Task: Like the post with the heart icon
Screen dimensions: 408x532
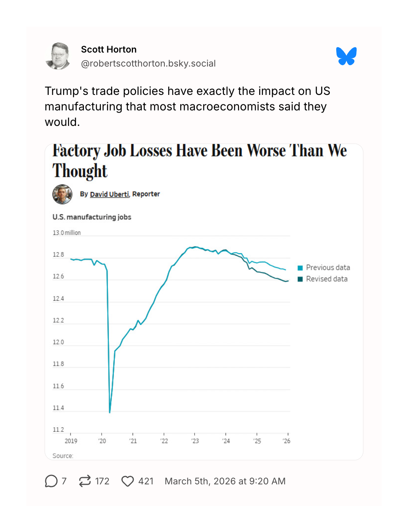Action: click(x=128, y=481)
